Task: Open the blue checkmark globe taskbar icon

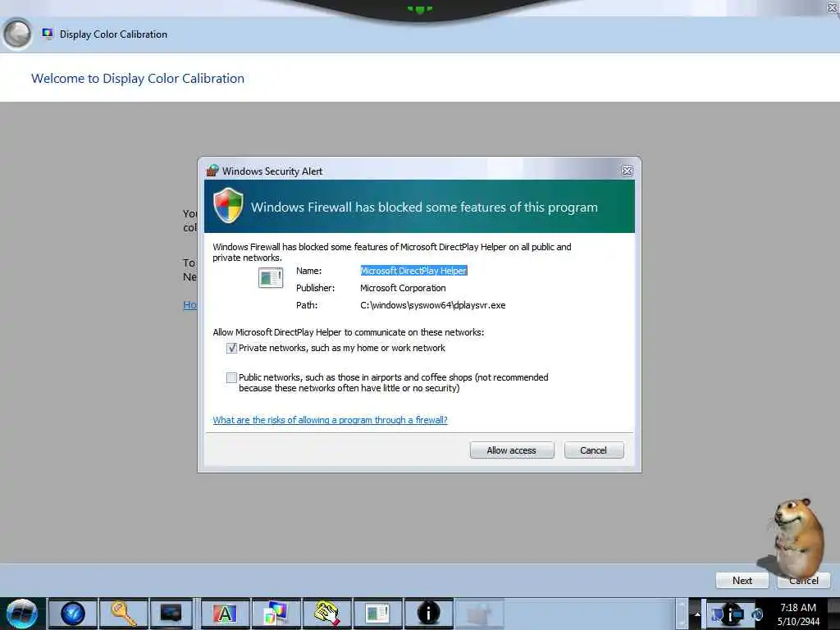Action: point(73,614)
